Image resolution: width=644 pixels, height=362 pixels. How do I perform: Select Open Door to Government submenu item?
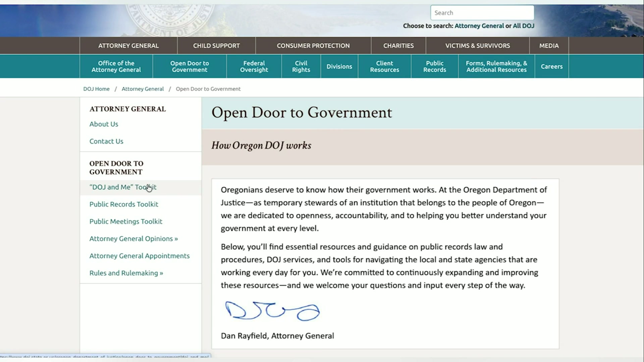tap(190, 66)
